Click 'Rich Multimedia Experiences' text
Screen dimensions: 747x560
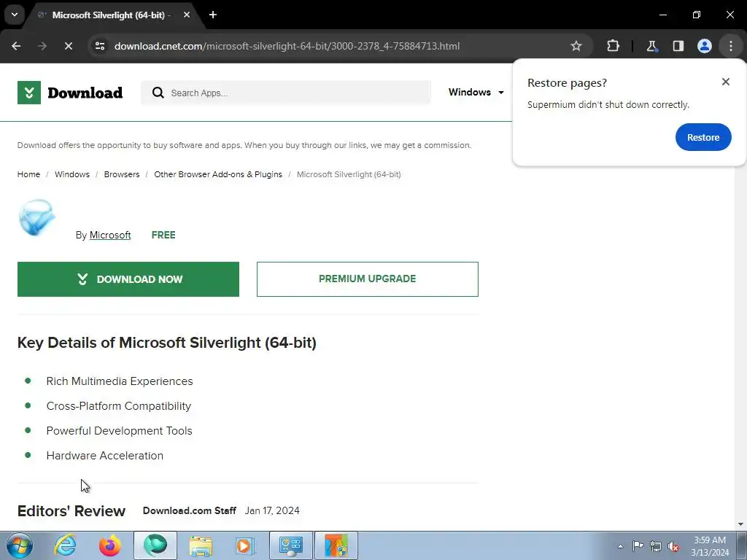[x=120, y=381]
